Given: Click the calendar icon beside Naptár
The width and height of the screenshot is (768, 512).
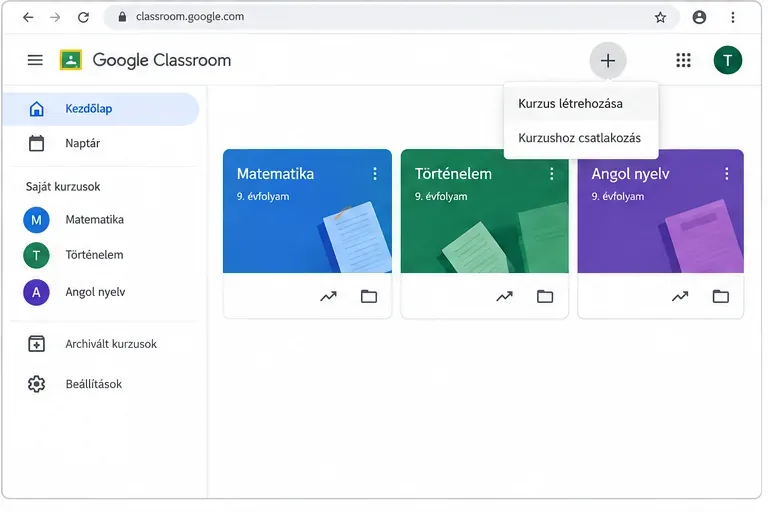Looking at the screenshot, I should click(x=36, y=144).
